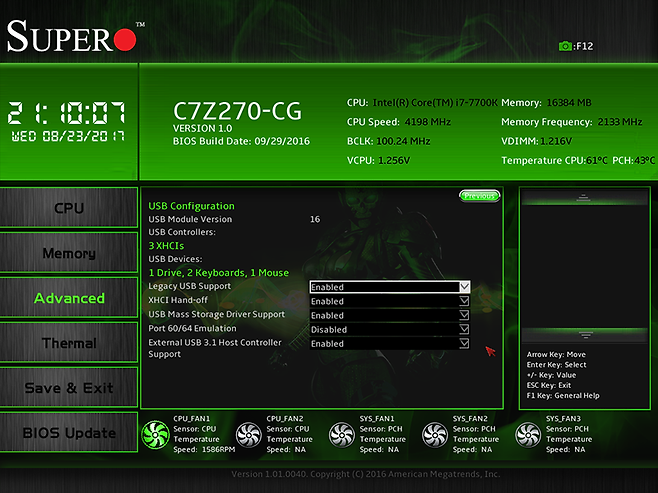The image size is (658, 493).
Task: Click the BCLK 100.24 MHz value
Action: pos(403,141)
